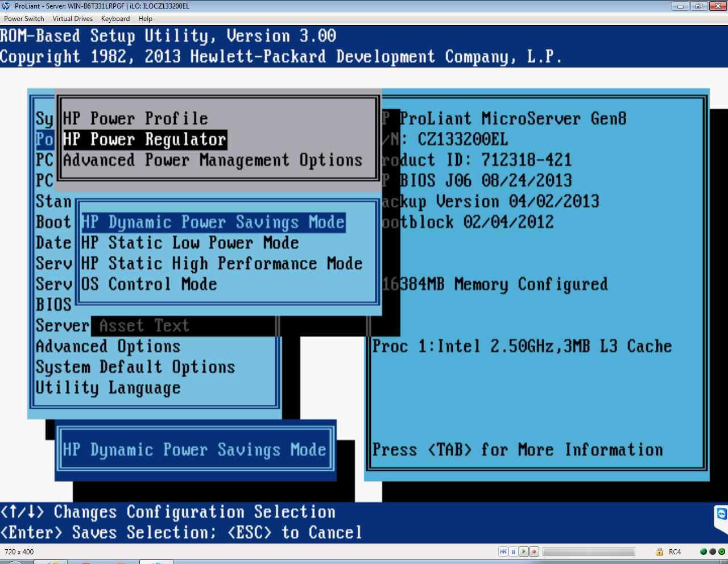728x564 pixels.
Task: Click the Asset Text item
Action: (144, 326)
